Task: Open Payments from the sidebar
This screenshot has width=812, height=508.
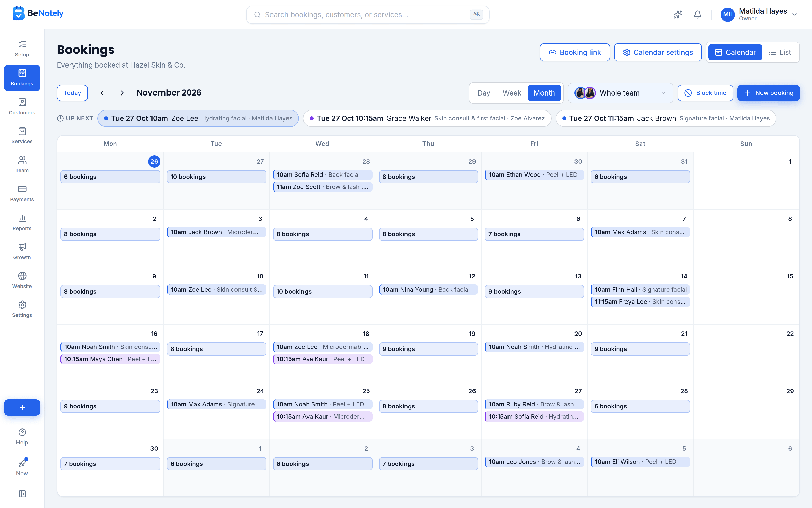Action: click(x=22, y=193)
